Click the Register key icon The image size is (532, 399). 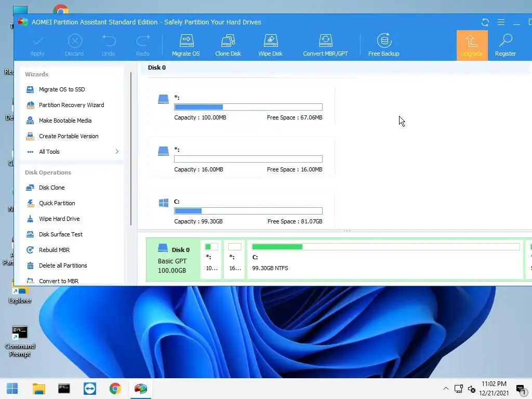(506, 41)
